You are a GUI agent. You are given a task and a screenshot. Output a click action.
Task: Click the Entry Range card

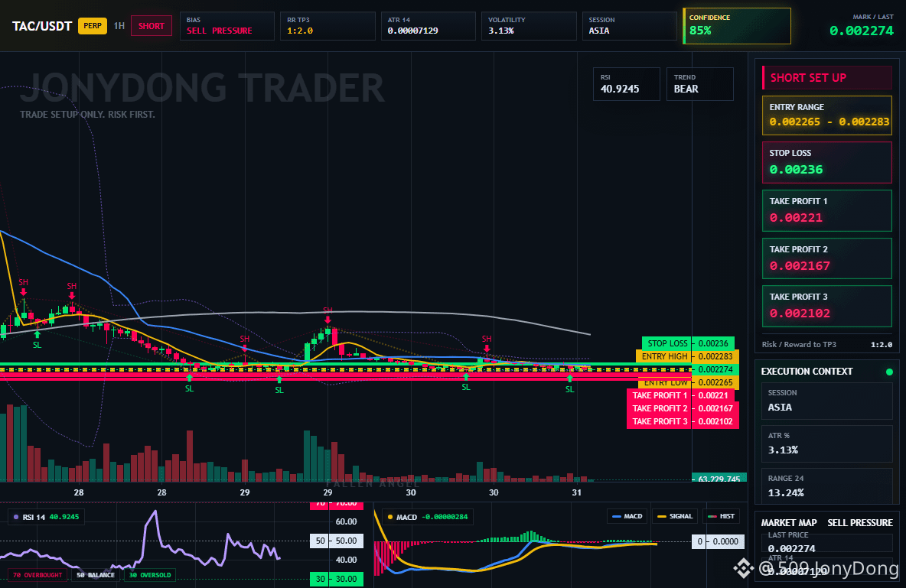(x=827, y=115)
